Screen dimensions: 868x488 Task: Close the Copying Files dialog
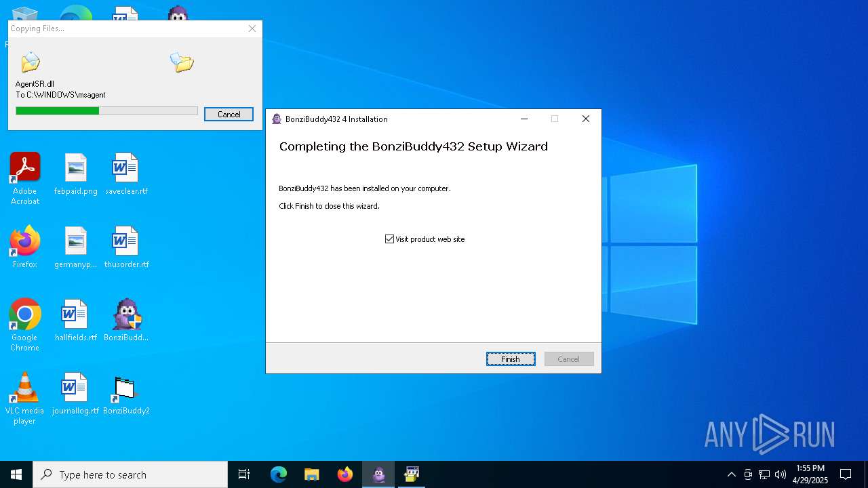[x=252, y=28]
